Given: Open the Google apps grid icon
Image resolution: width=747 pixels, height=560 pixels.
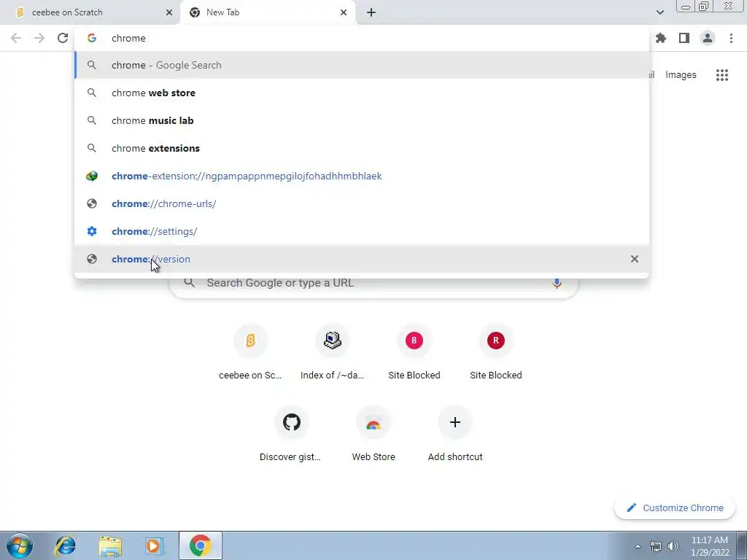Looking at the screenshot, I should click(722, 75).
